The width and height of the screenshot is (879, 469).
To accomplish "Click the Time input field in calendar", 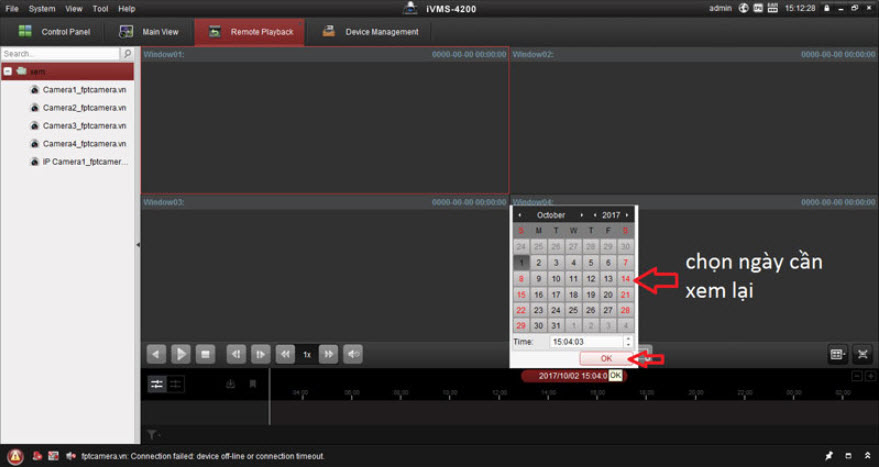I will (584, 342).
